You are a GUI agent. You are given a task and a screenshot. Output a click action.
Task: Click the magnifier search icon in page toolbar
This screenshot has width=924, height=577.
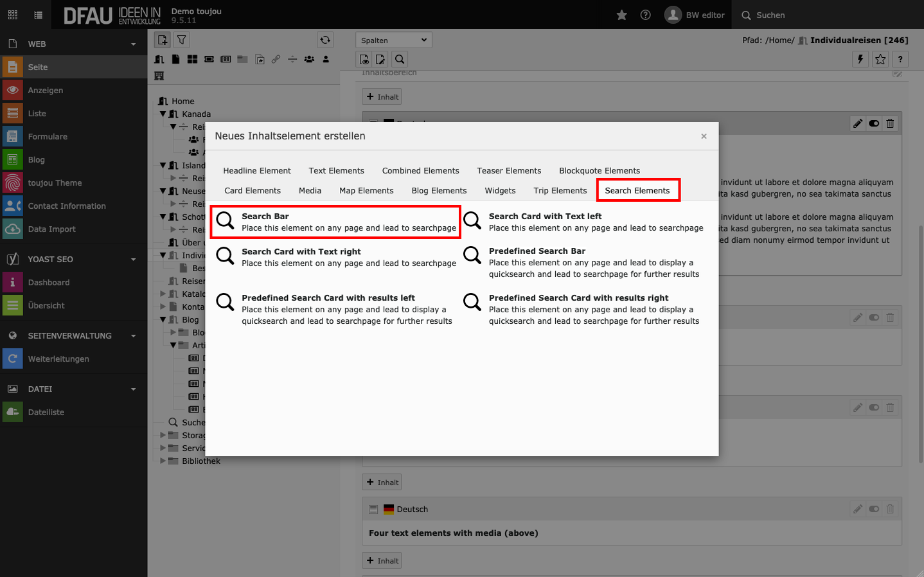pyautogui.click(x=400, y=59)
